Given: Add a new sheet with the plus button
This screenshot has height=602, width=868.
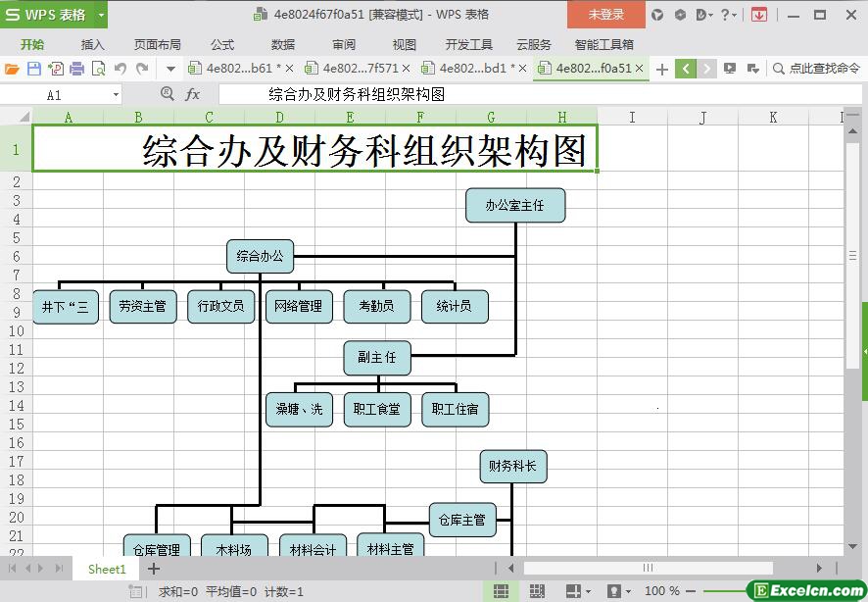Looking at the screenshot, I should coord(154,569).
